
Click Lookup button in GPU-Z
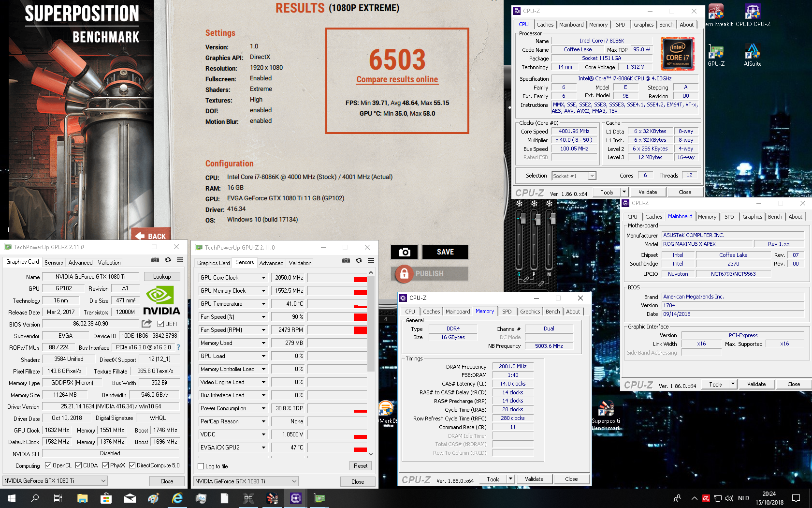[162, 277]
